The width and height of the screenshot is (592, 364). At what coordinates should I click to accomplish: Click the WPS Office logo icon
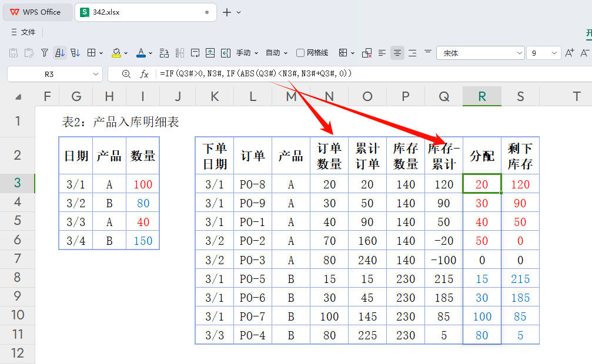tap(14, 12)
